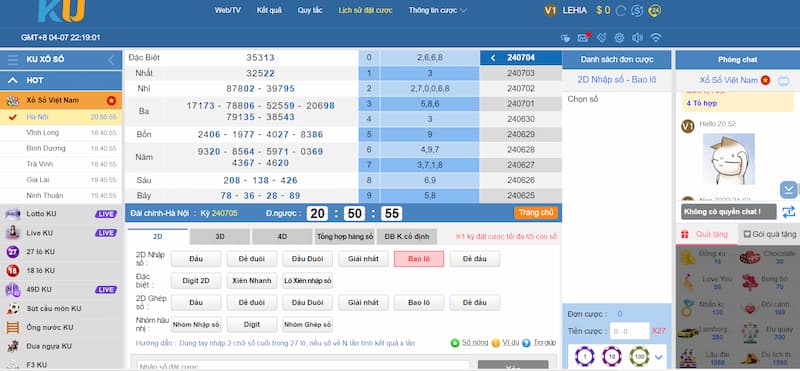Open 49D KU game
This screenshot has width=800, height=371.
[x=61, y=289]
